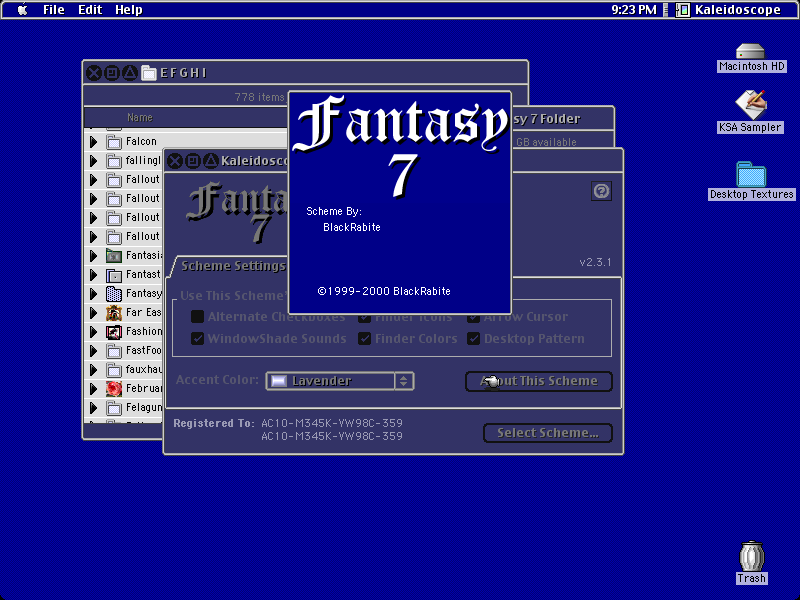Click the Fashion row's icon
The height and width of the screenshot is (600, 800).
point(114,332)
